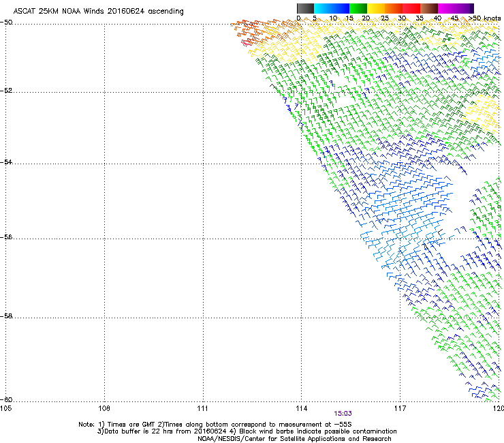This screenshot has height=443, width=504.
Task: Click the note line starting 'Note: 1) Times are GMT'
Action: [215, 425]
